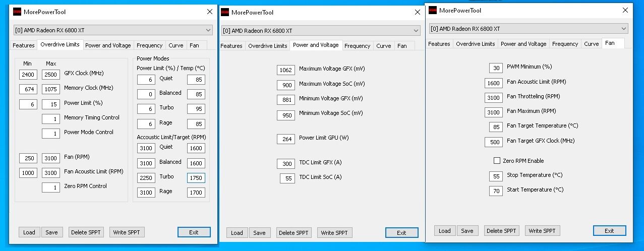
Task: Enable the Zero RPM Enable checkbox
Action: pyautogui.click(x=497, y=161)
